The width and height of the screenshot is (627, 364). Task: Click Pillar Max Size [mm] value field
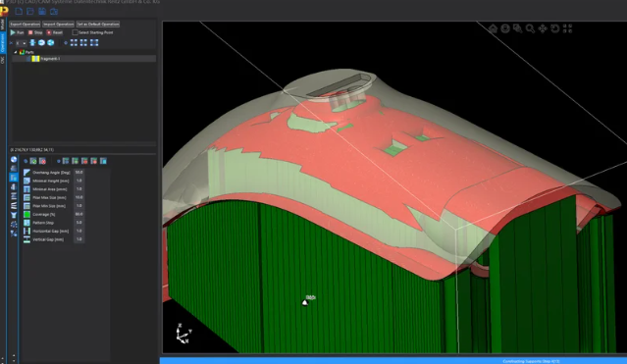pos(79,197)
